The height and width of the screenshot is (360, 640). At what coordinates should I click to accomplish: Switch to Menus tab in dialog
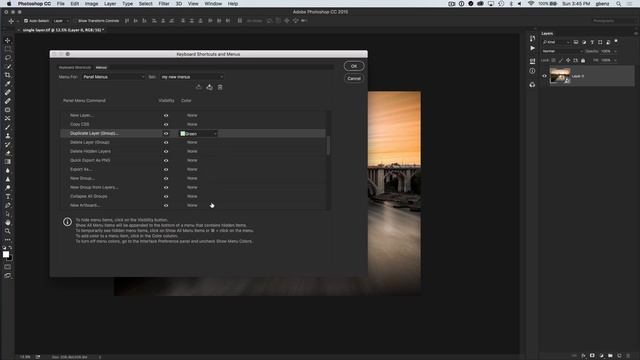coord(101,67)
